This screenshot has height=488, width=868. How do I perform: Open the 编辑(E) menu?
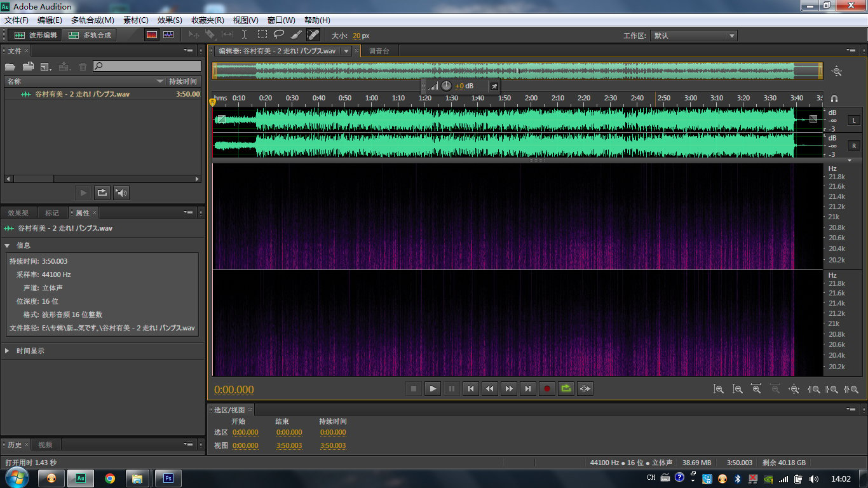click(50, 20)
